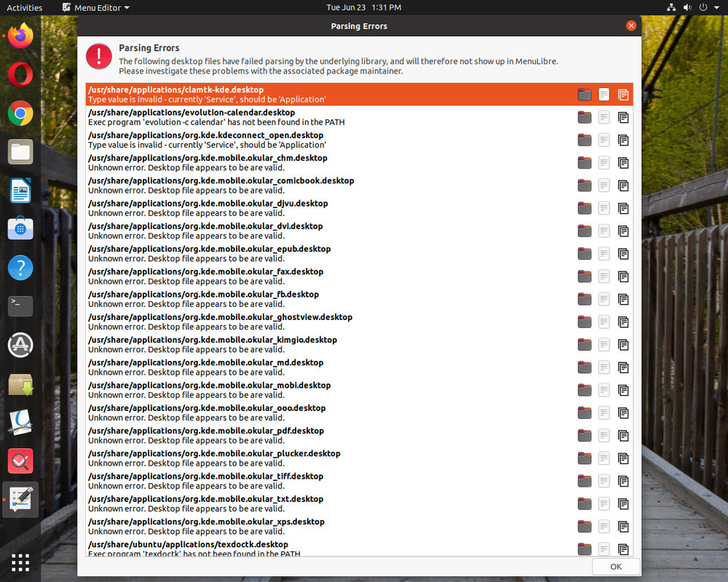728x582 pixels.
Task: Copy icon for okular_xps.desktop row
Action: coord(623,527)
